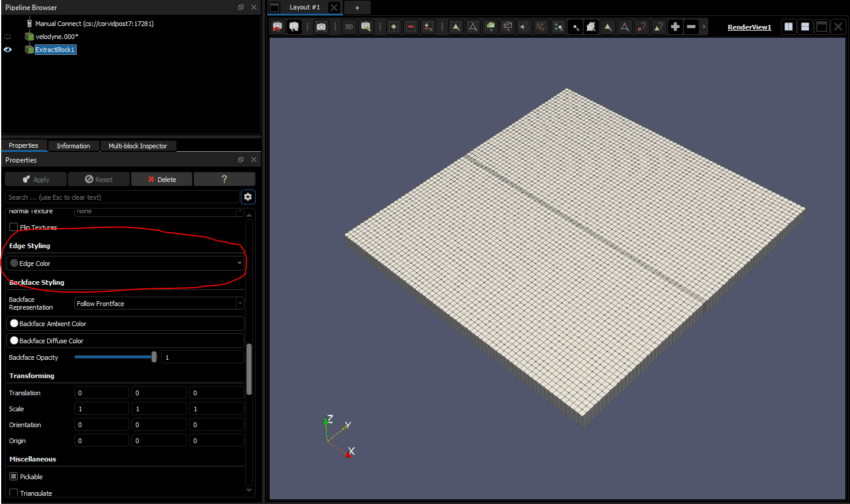Image resolution: width=850 pixels, height=504 pixels.
Task: Toggle visibility eye for ExtractBlock1
Action: click(8, 49)
